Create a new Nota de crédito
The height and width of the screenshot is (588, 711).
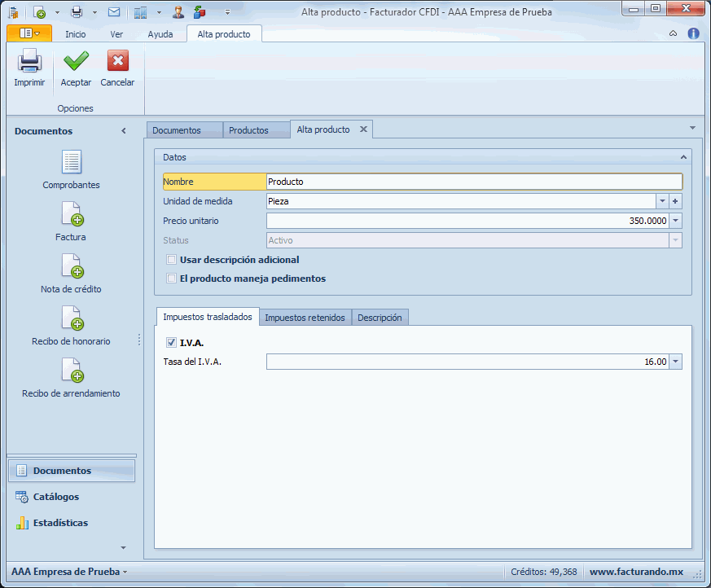tap(72, 266)
